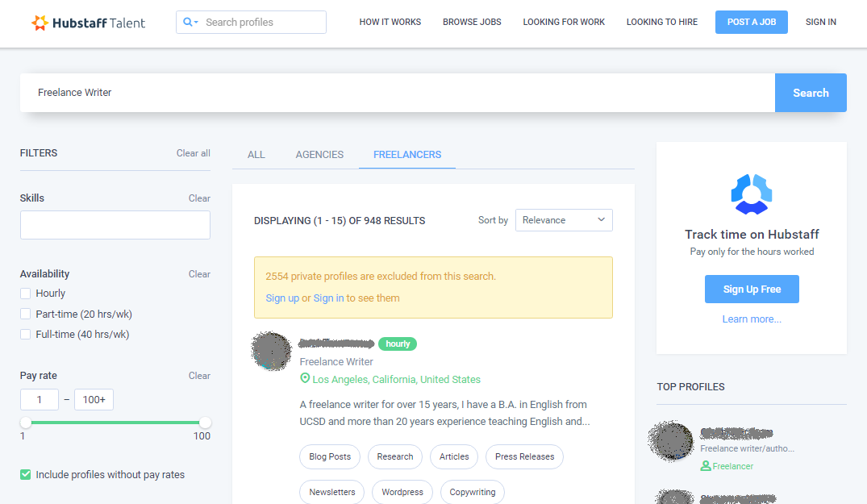Check the Full-time (40 hrs/wk) box
The height and width of the screenshot is (504, 867).
26,335
